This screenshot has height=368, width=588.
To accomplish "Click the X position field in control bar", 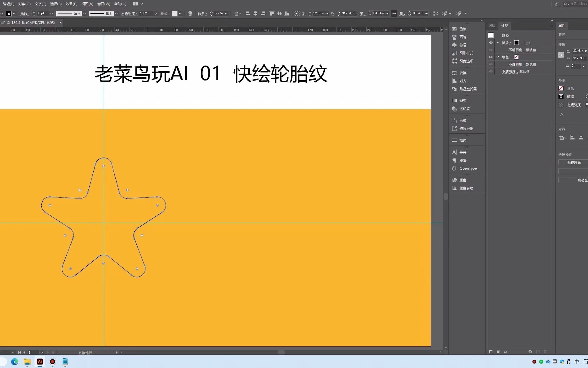I will click(x=321, y=14).
